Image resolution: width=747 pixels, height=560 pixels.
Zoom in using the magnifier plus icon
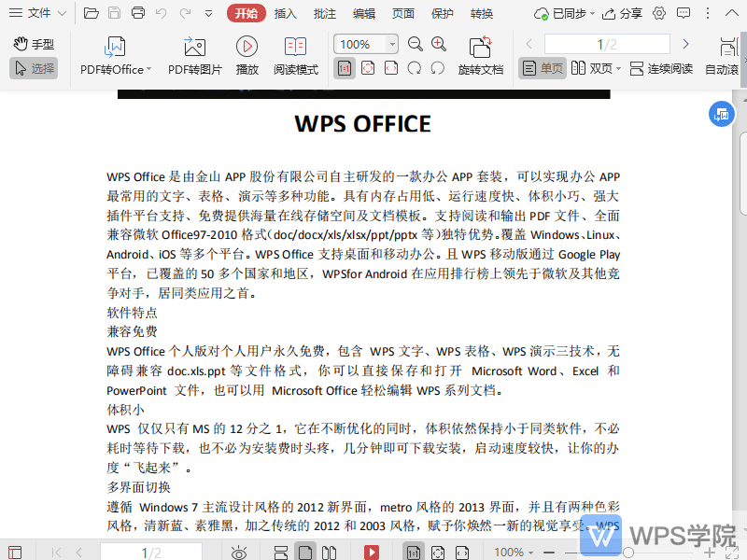pos(438,43)
